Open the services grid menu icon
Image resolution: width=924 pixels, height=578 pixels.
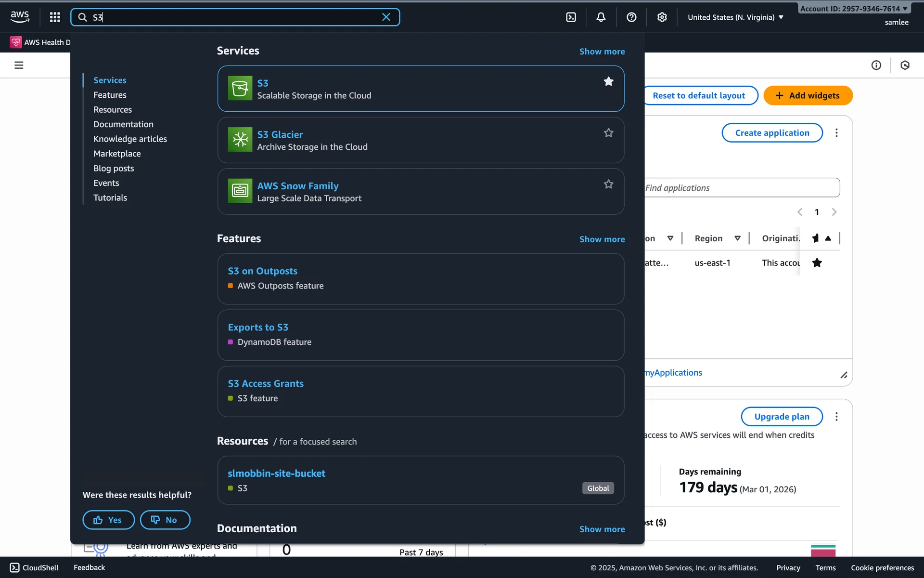pyautogui.click(x=55, y=17)
